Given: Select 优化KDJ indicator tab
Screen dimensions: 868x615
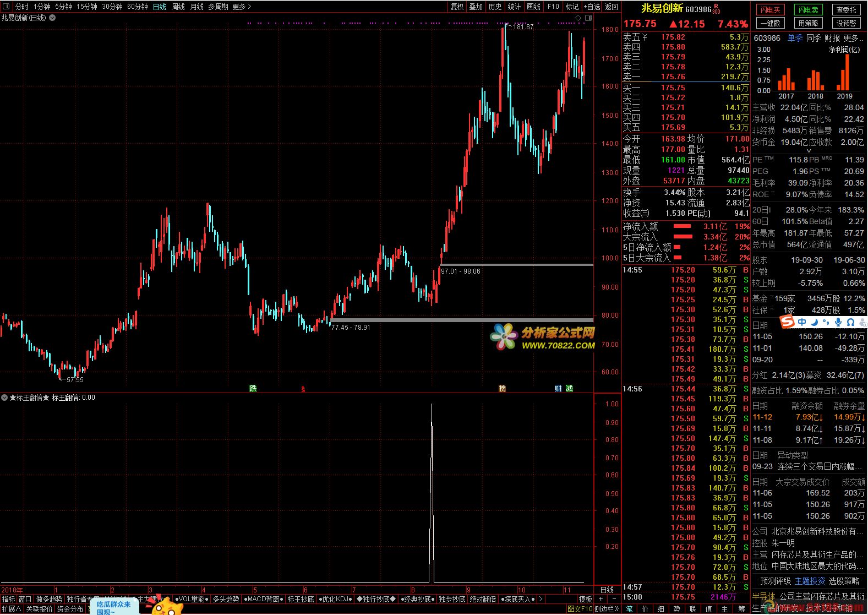Looking at the screenshot, I should point(335,599).
